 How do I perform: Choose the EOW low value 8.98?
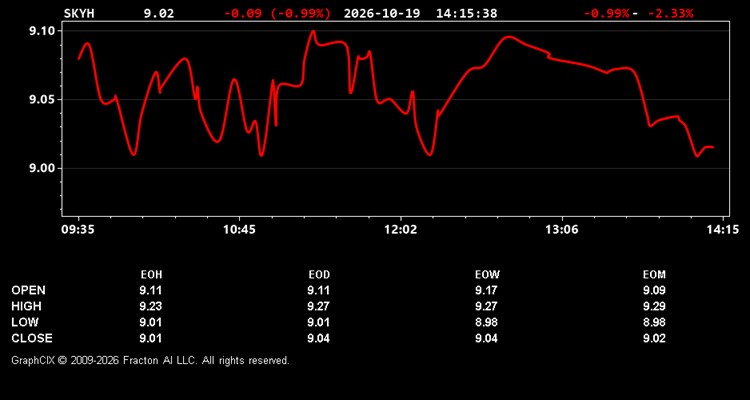coord(487,322)
